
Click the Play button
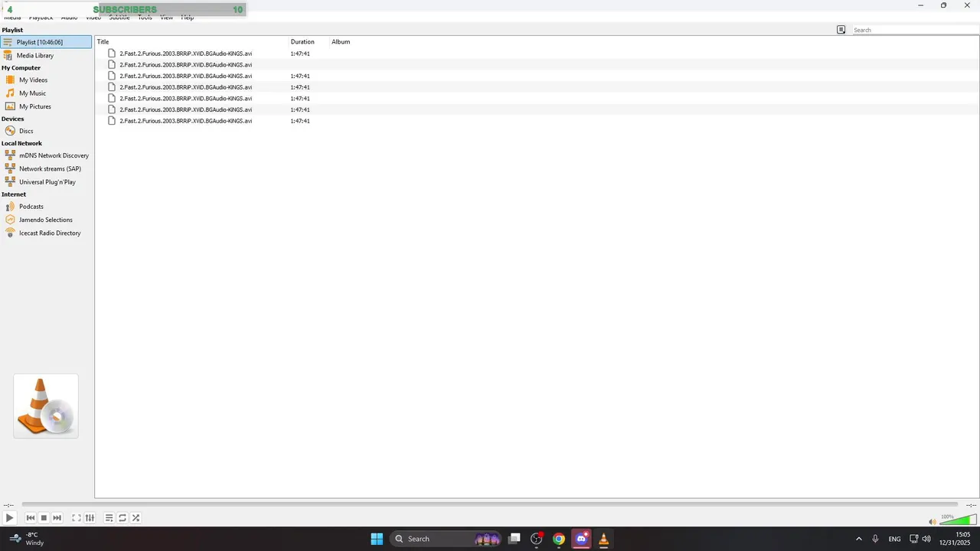(x=9, y=518)
